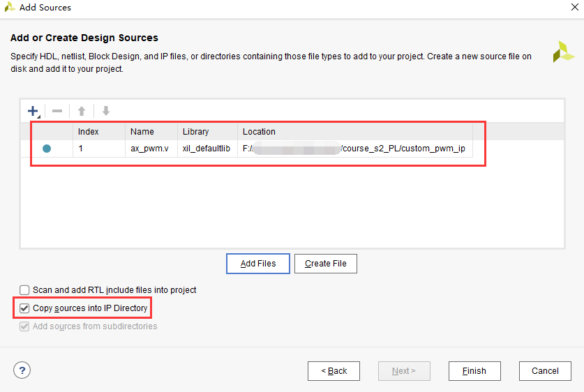
Task: Click the minus icon to remove source
Action: (x=57, y=111)
